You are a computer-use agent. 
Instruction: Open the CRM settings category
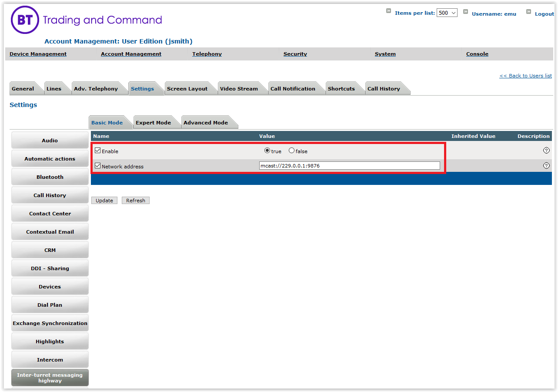point(50,250)
